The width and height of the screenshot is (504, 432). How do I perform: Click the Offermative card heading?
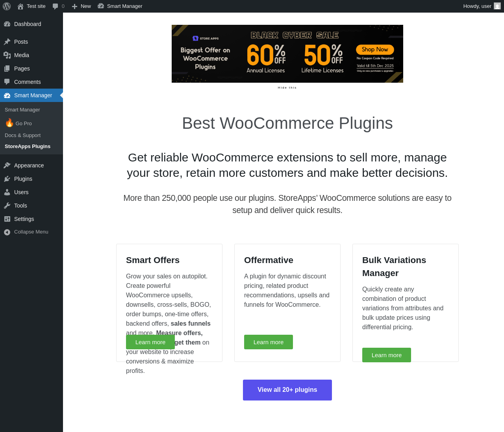[269, 260]
